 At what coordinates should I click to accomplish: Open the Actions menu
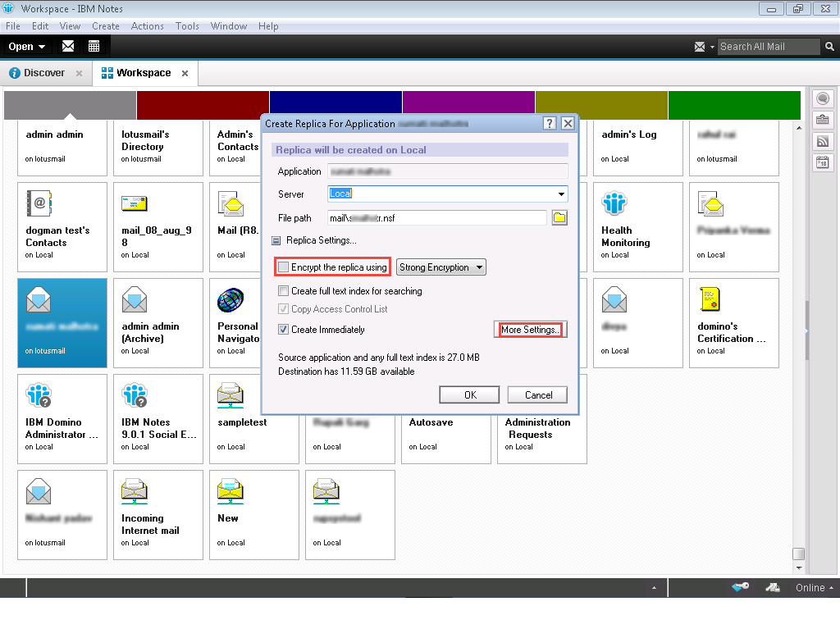point(147,26)
